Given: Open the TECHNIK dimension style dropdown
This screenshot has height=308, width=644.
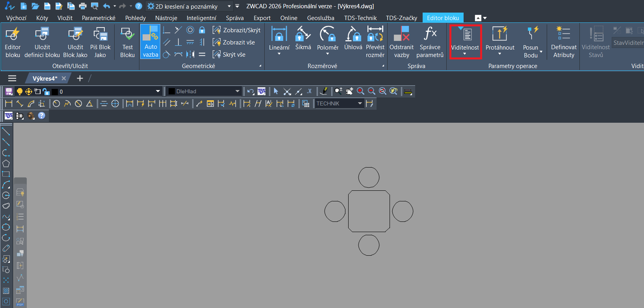Looking at the screenshot, I should tap(360, 103).
